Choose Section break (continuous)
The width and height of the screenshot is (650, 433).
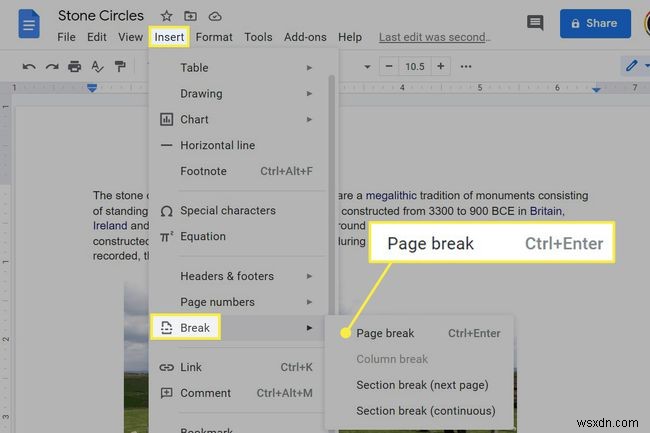pyautogui.click(x=419, y=411)
